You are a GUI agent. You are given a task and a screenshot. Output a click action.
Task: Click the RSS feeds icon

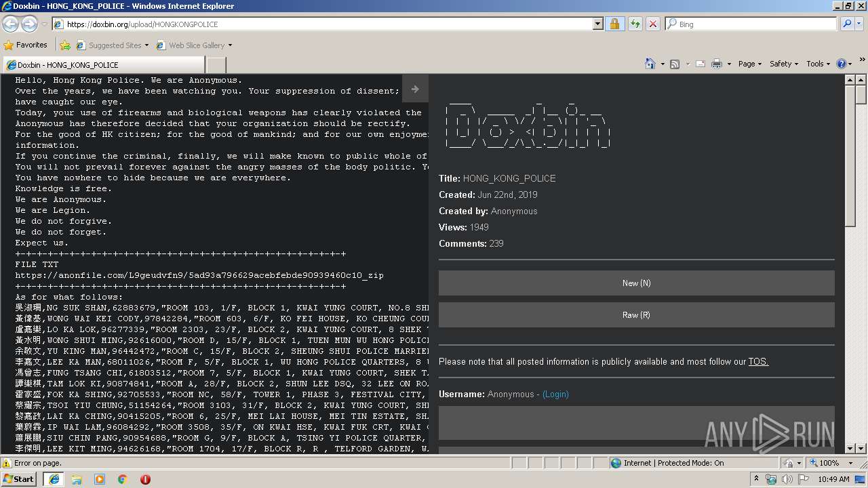(x=675, y=64)
